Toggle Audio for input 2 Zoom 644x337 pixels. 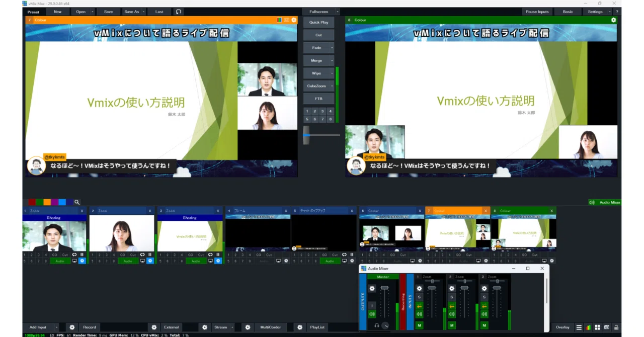[x=128, y=261]
